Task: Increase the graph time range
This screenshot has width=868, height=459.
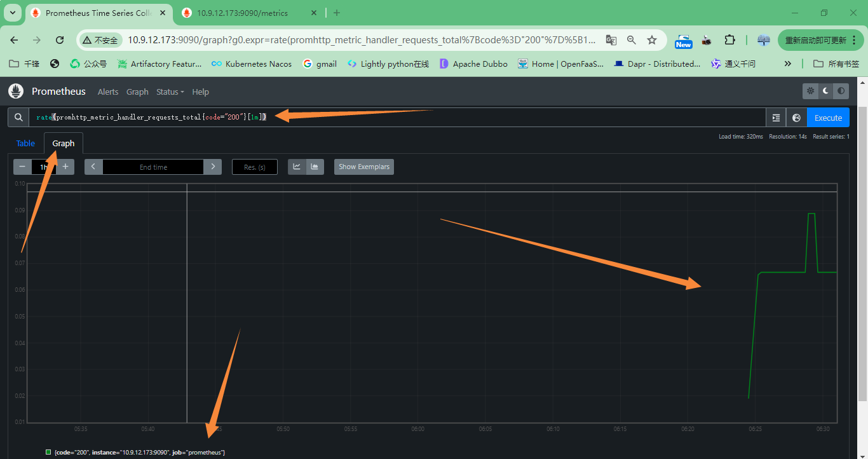Action: click(x=65, y=167)
